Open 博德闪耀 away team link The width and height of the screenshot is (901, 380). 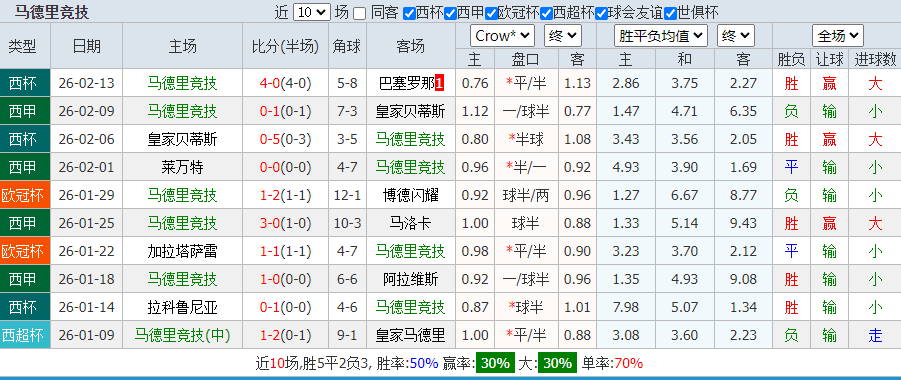[x=410, y=195]
